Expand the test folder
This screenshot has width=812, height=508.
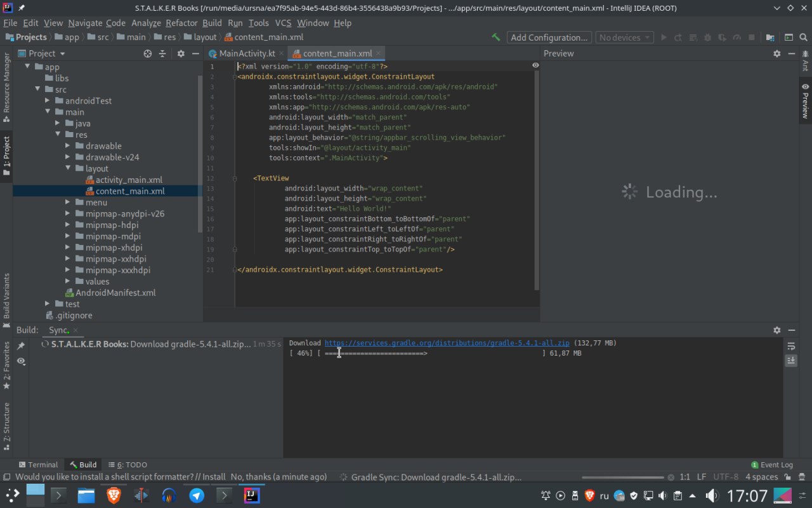48,304
